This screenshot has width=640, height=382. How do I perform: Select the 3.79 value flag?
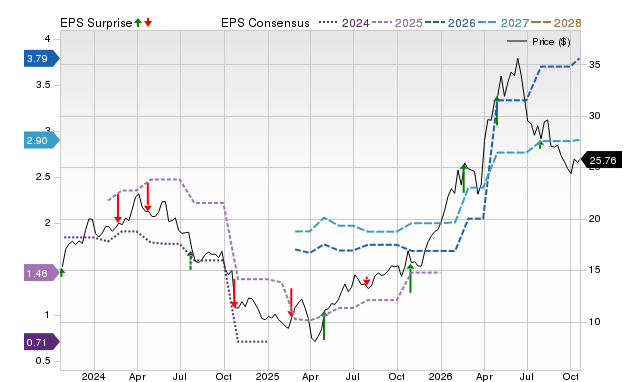point(42,59)
